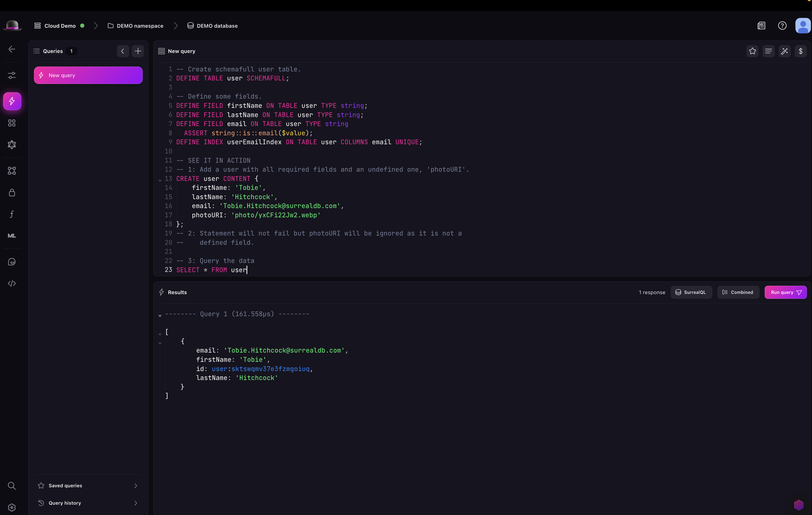This screenshot has height=515, width=812.
Task: Save query with the star icon
Action: click(752, 51)
